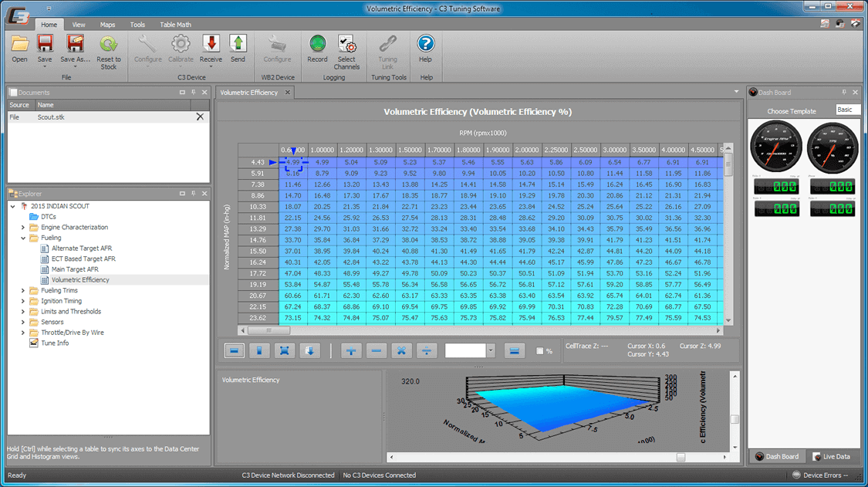This screenshot has height=487, width=868.
Task: Click WB2 Device Configure icon
Action: click(x=277, y=44)
